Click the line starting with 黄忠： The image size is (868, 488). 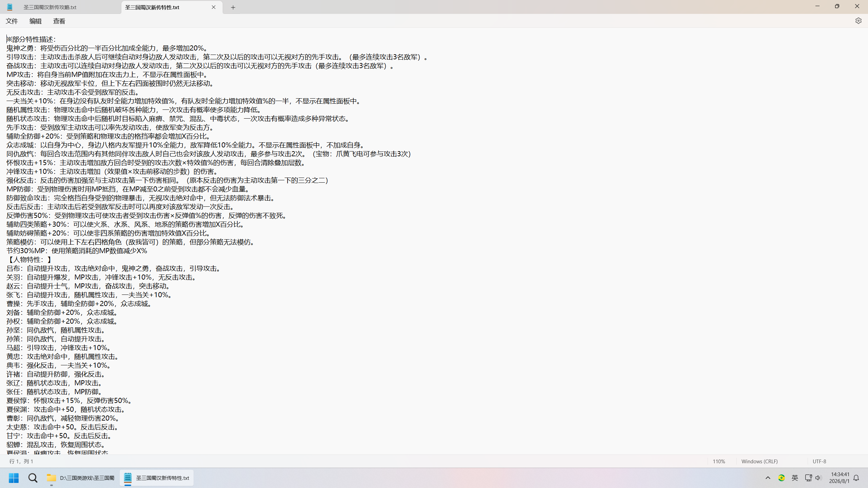63,357
